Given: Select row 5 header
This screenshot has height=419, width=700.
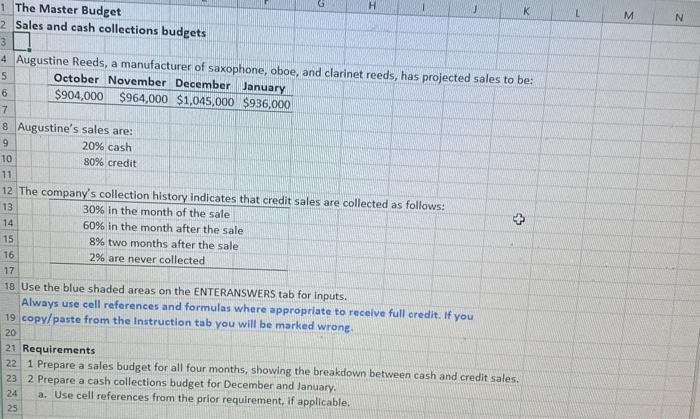Looking at the screenshot, I should (x=4, y=76).
